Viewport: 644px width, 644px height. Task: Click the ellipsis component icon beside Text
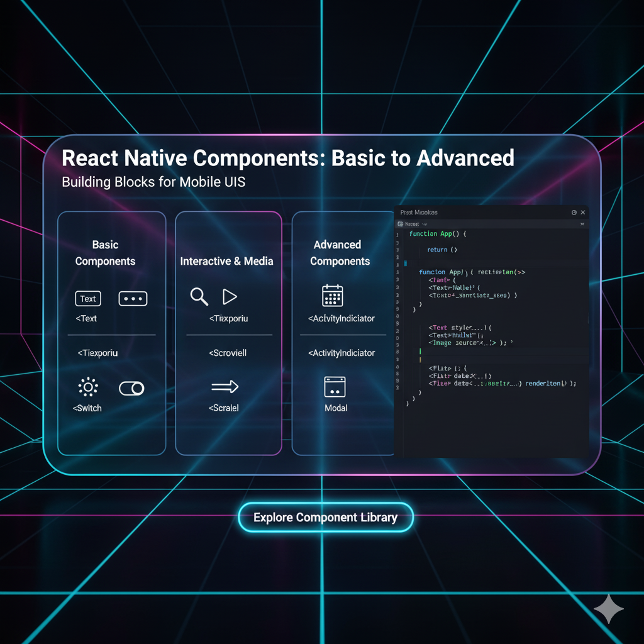(133, 298)
